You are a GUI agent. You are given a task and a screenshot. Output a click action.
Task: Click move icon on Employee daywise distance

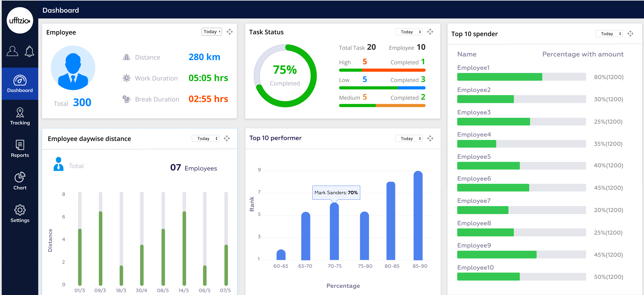(227, 138)
